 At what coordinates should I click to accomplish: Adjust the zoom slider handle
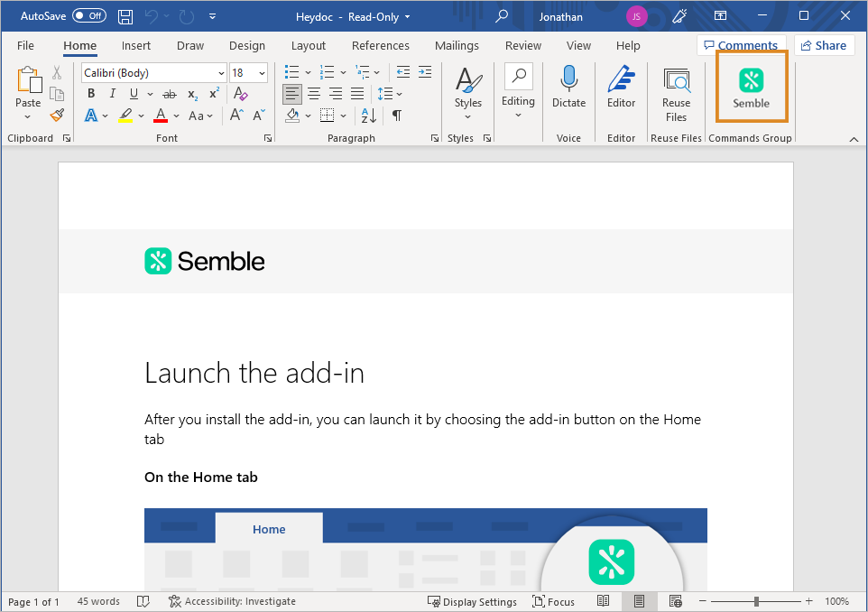click(x=756, y=601)
